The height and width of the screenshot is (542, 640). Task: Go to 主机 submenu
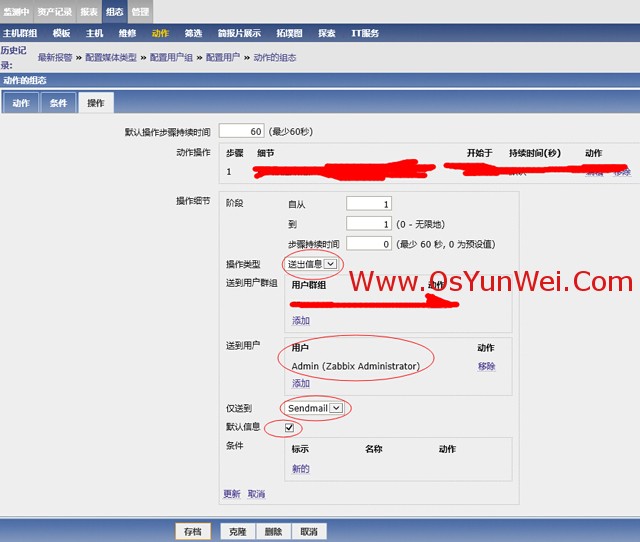[x=94, y=33]
